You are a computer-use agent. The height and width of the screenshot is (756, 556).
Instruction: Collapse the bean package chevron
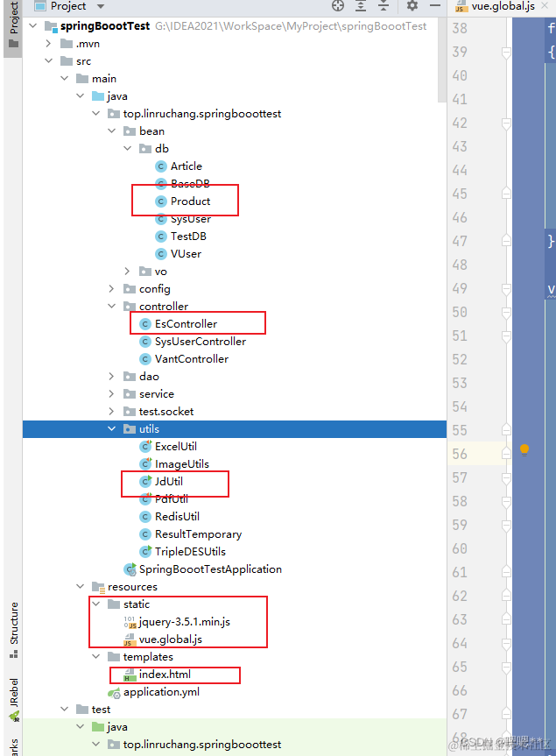[x=111, y=131]
